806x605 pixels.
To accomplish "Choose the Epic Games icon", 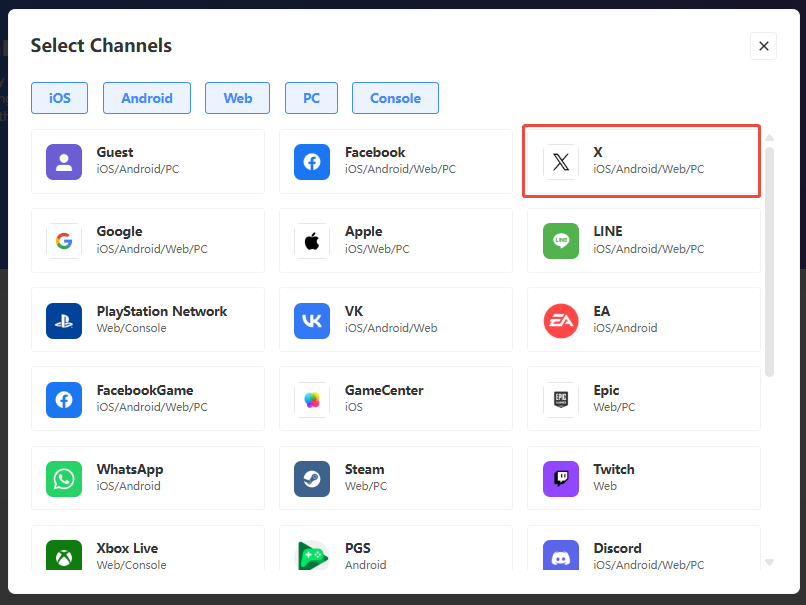I will (x=560, y=399).
